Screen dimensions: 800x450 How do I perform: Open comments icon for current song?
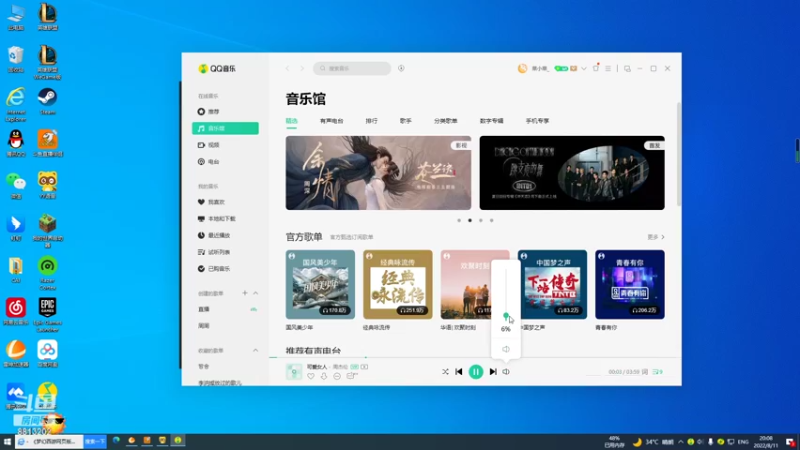click(352, 377)
